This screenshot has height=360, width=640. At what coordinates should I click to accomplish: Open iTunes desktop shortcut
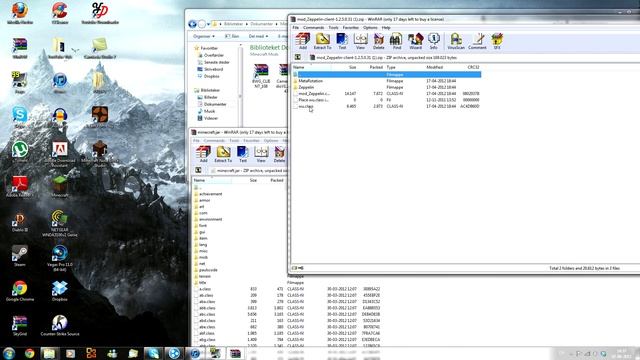pyautogui.click(x=60, y=83)
